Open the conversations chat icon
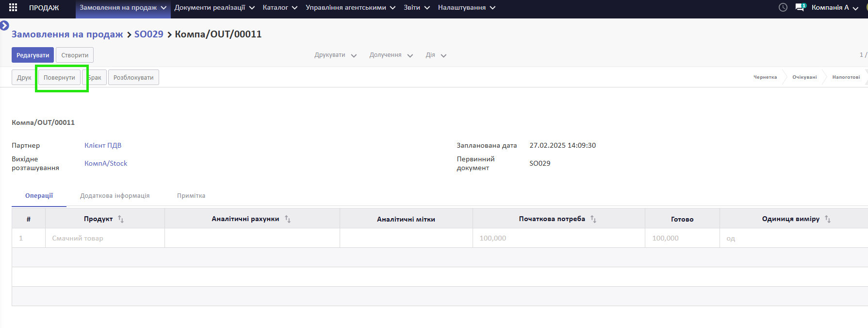 [800, 7]
